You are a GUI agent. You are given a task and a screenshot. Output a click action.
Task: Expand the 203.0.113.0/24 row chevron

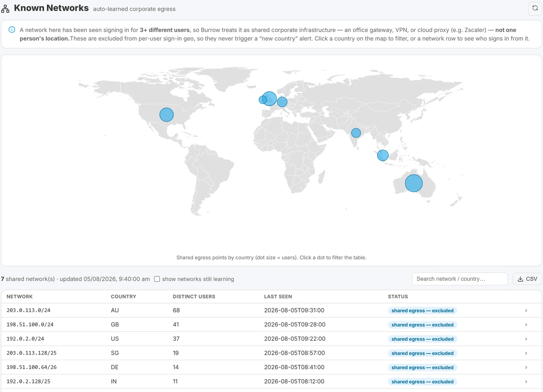tap(526, 311)
